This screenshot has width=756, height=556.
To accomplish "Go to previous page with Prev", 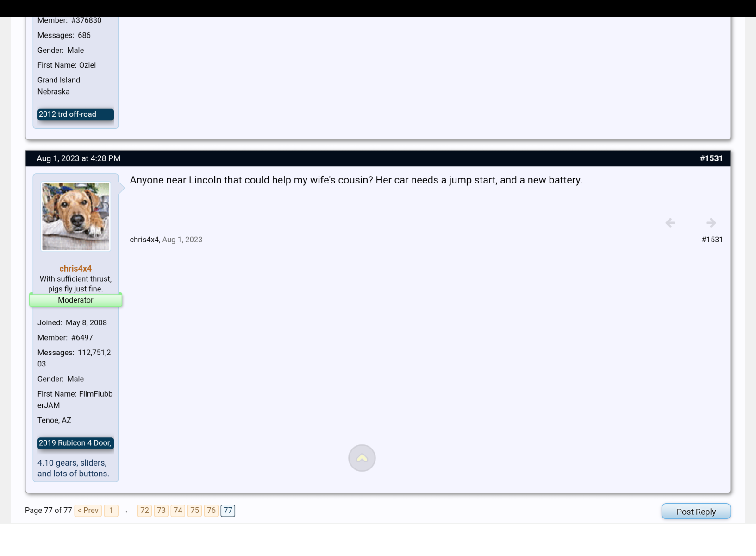I will coord(88,511).
